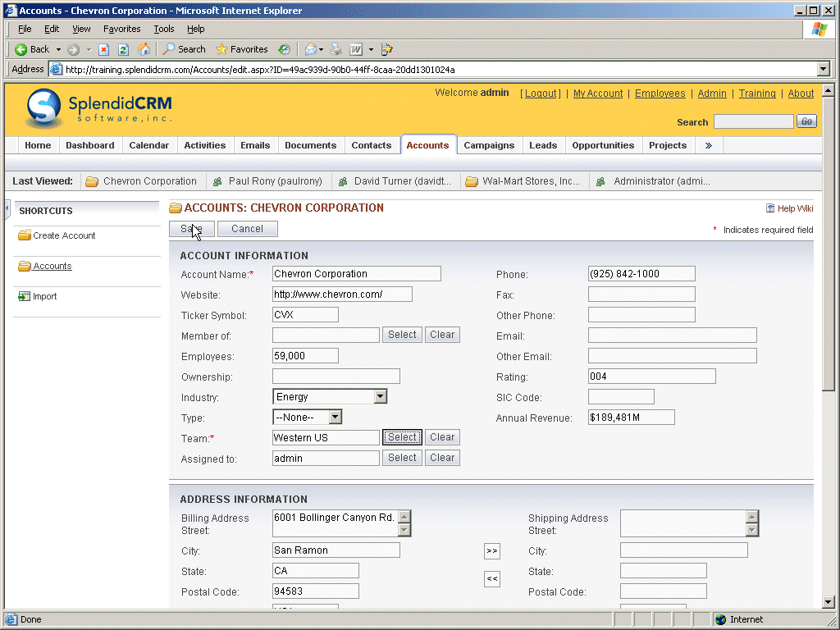Clear the Team field
This screenshot has height=630, width=840.
pos(442,437)
